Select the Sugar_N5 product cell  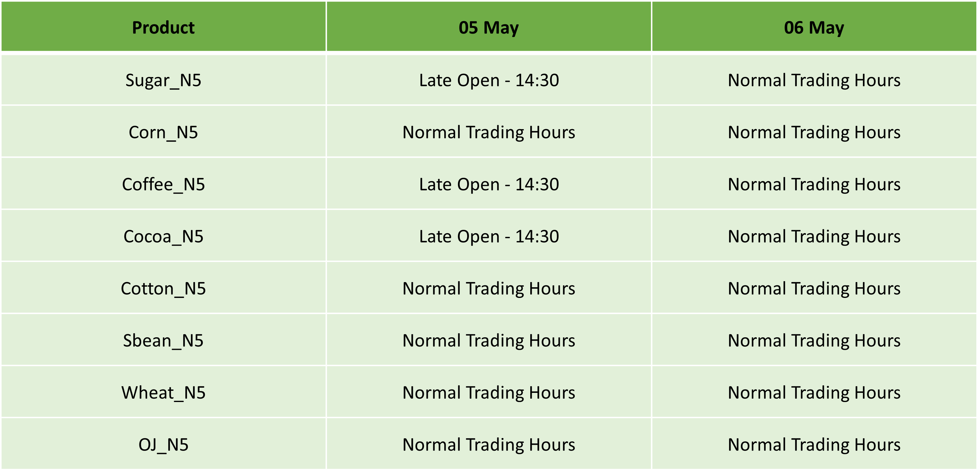click(163, 80)
